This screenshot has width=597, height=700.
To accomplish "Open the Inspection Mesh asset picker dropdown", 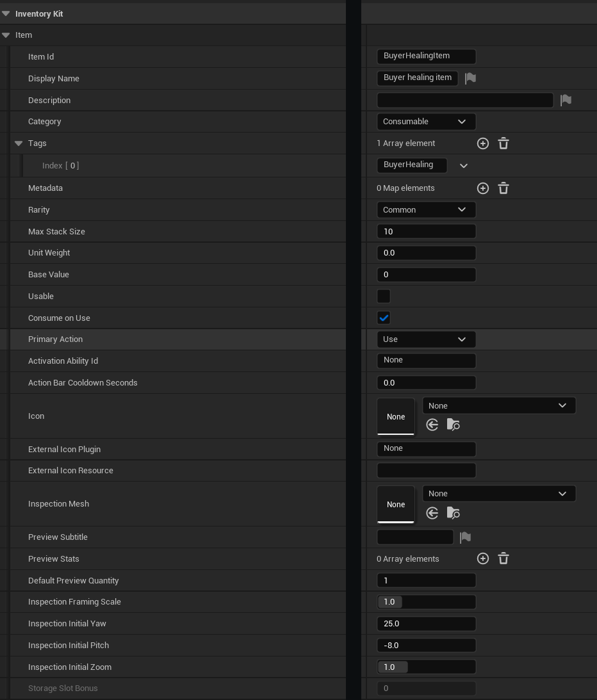I will 499,494.
